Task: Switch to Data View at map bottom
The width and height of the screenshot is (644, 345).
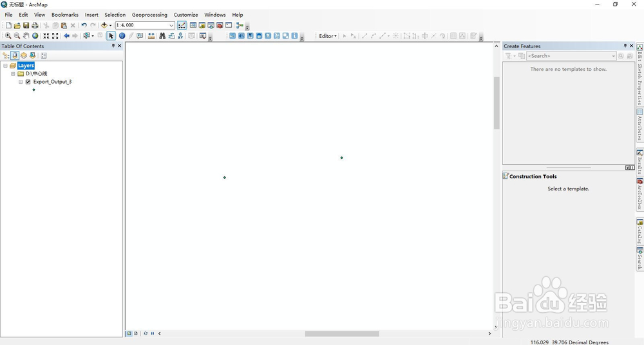Action: coord(129,333)
